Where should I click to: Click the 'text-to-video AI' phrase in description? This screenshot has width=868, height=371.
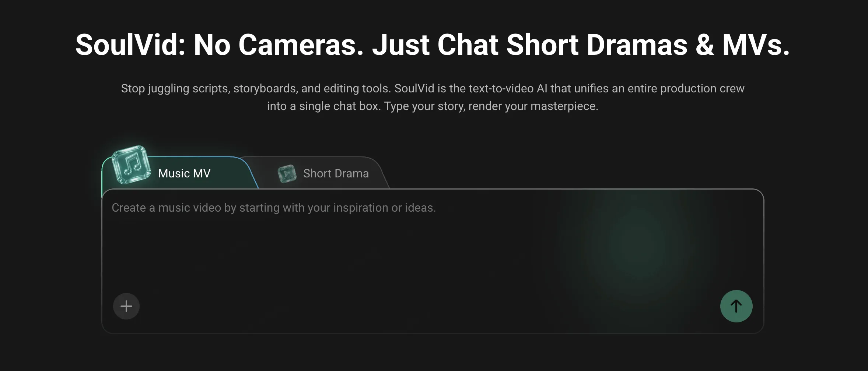tap(508, 88)
